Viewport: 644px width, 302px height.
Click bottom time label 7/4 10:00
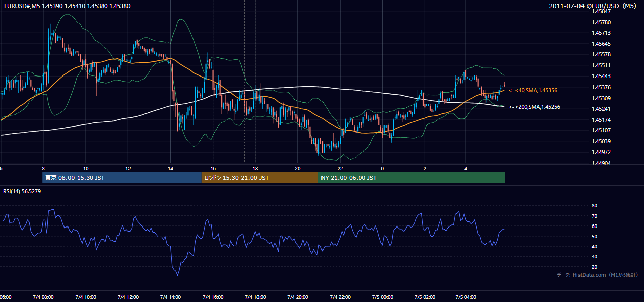[86, 297]
